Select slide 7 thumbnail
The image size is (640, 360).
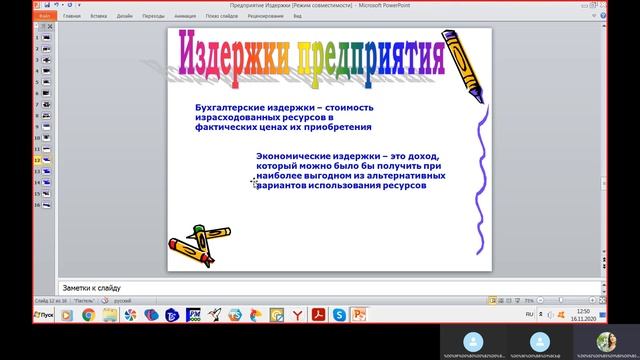(47, 104)
